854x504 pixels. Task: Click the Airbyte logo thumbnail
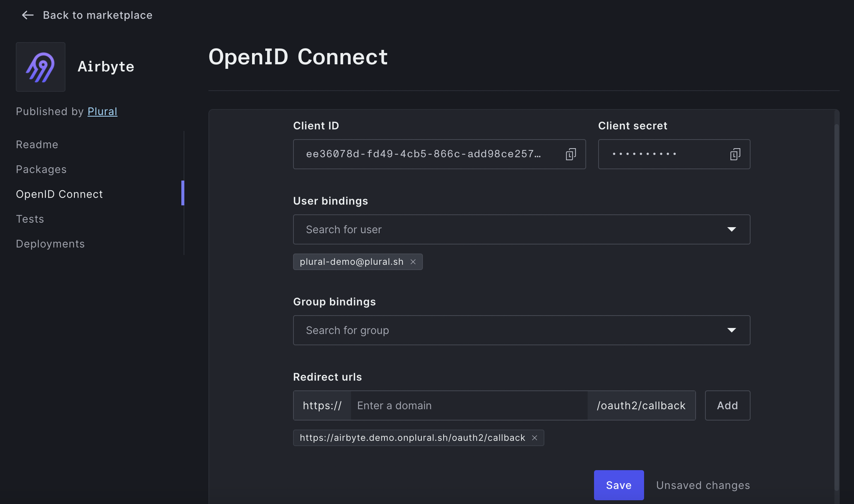41,67
